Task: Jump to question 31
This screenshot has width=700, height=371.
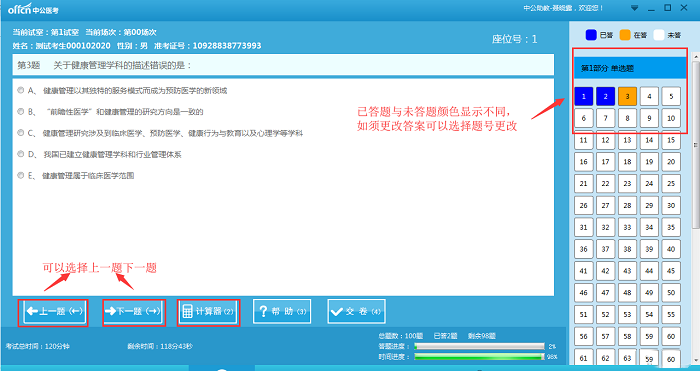Action: [583, 227]
